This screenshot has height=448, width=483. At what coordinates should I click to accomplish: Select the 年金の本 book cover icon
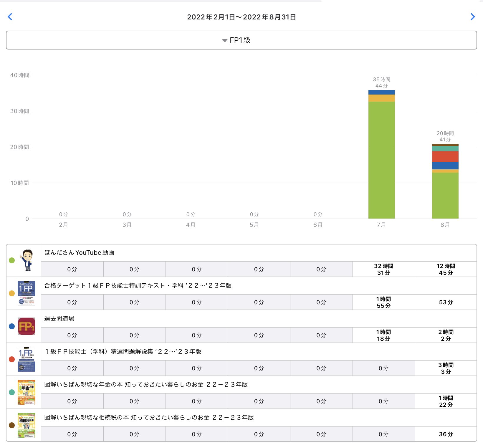27,392
